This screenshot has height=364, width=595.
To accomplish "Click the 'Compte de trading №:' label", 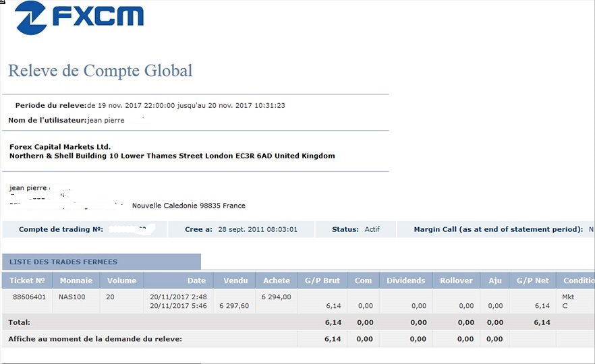I will (61, 229).
